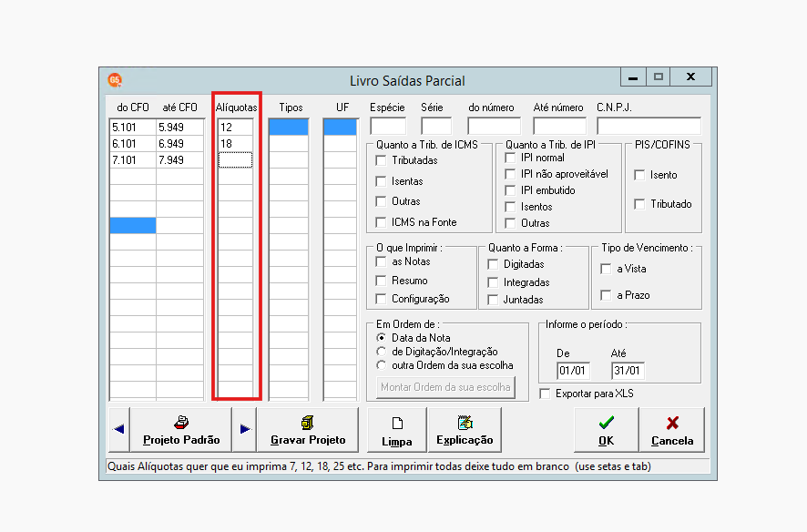Click the 'Até número' input field
Screen dimensions: 807x532
click(560, 126)
